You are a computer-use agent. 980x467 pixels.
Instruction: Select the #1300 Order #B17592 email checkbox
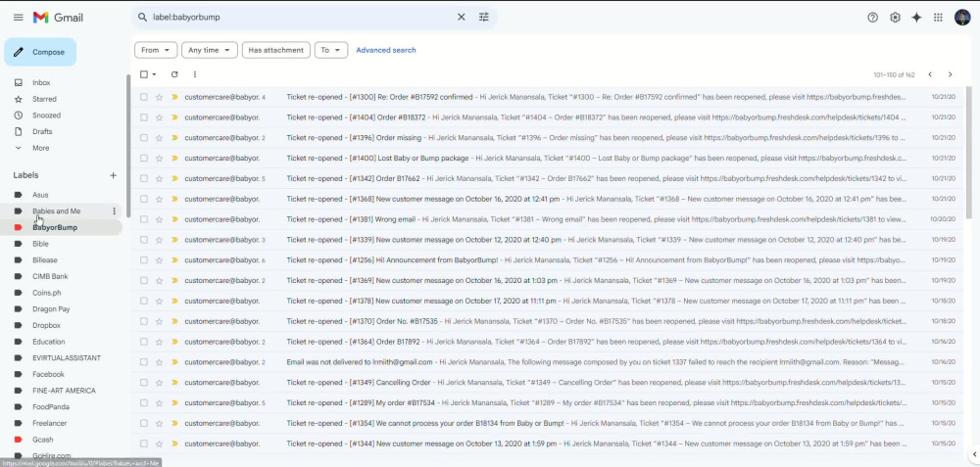(x=144, y=97)
